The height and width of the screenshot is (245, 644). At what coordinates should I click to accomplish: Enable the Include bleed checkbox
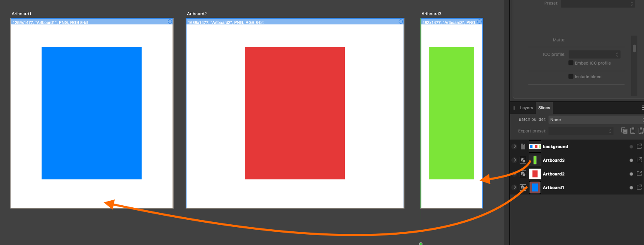tap(571, 77)
